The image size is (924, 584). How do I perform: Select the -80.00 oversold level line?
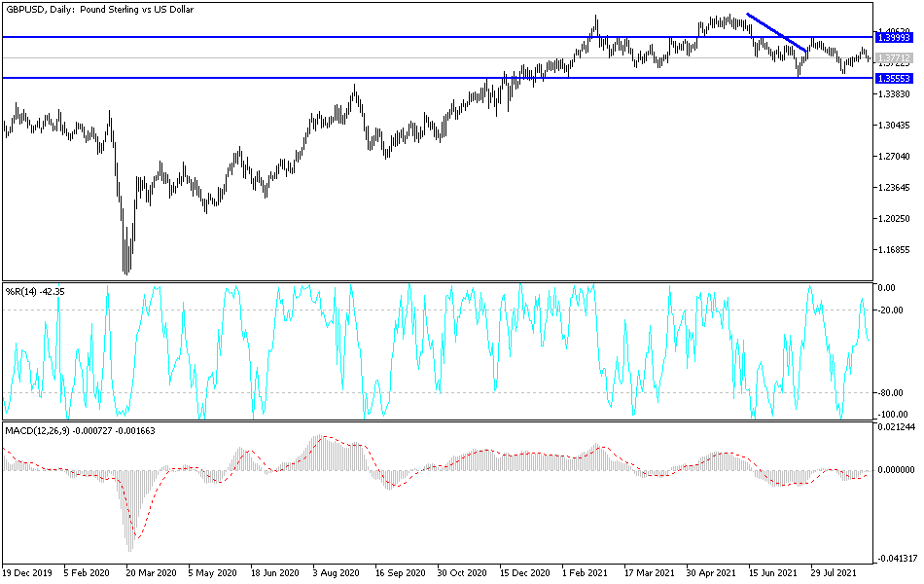click(x=438, y=393)
